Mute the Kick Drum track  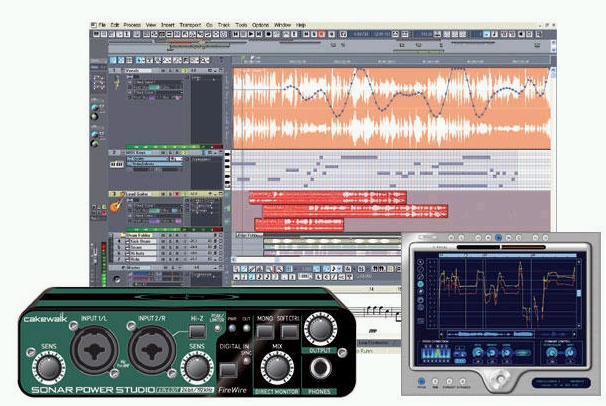pyautogui.click(x=163, y=241)
